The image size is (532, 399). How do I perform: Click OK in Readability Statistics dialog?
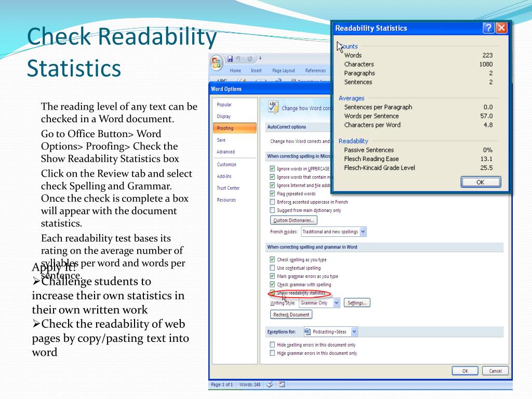(x=481, y=182)
